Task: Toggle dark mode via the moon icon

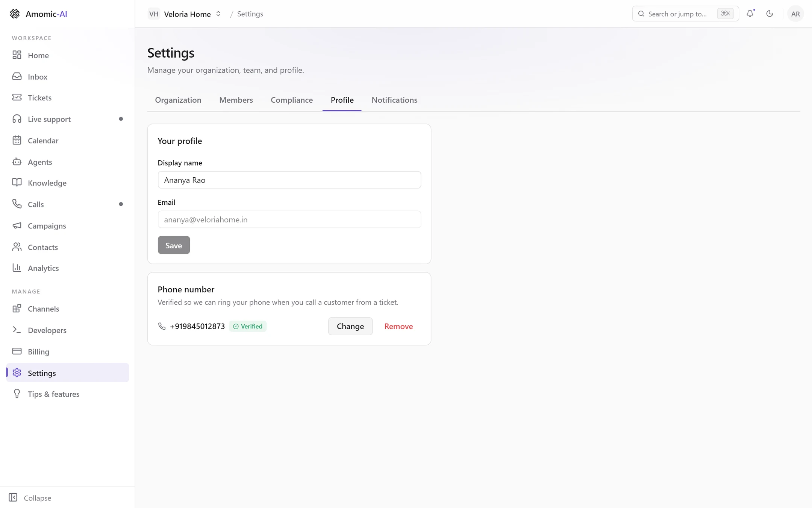Action: point(770,14)
